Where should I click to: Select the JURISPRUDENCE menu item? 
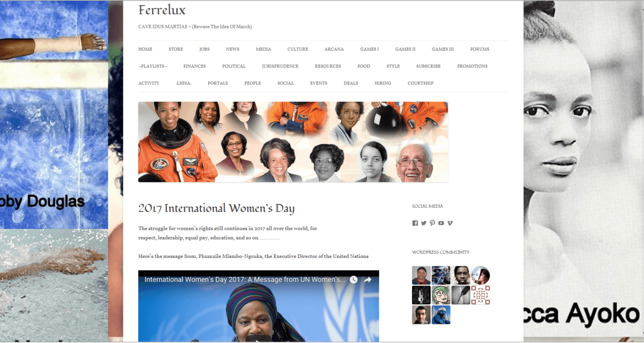pos(280,66)
